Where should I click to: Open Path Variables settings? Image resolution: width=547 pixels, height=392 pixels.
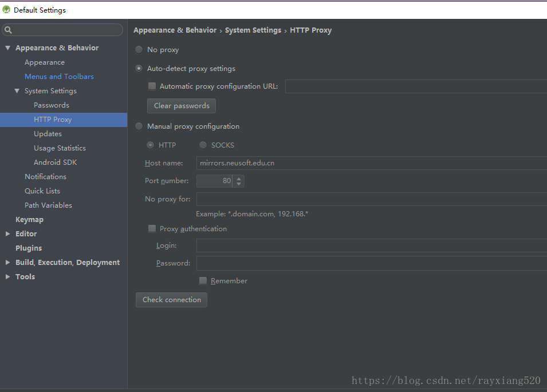(x=48, y=205)
